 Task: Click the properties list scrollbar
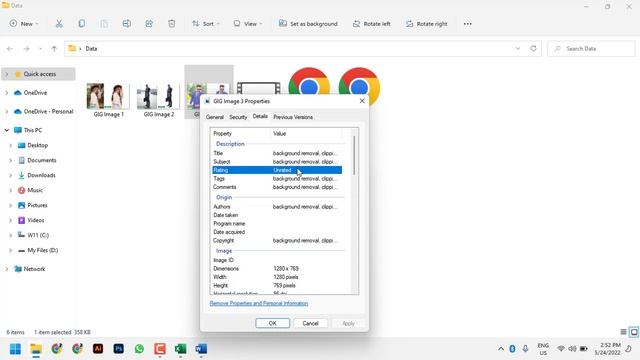click(354, 155)
